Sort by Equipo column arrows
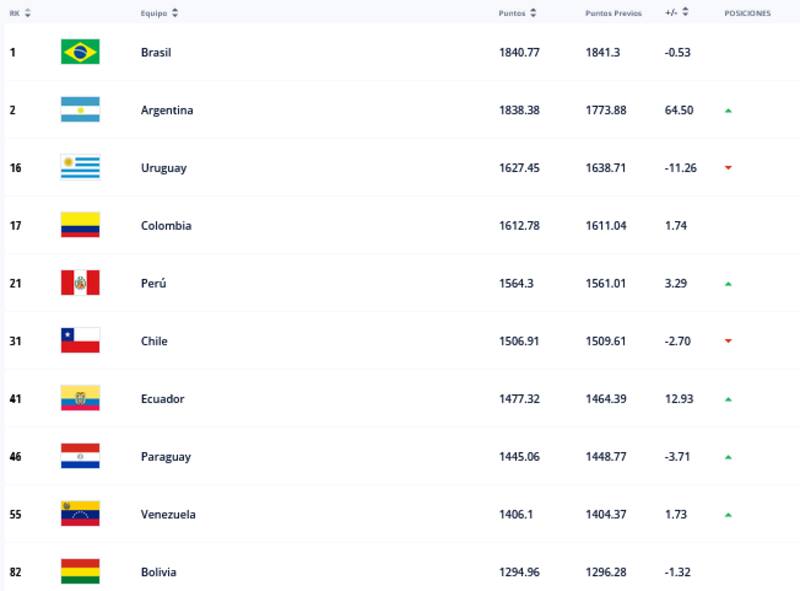The width and height of the screenshot is (800, 591). (176, 13)
